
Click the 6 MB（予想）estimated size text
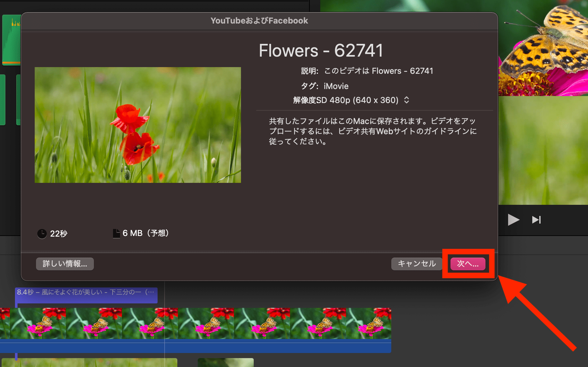pyautogui.click(x=146, y=233)
